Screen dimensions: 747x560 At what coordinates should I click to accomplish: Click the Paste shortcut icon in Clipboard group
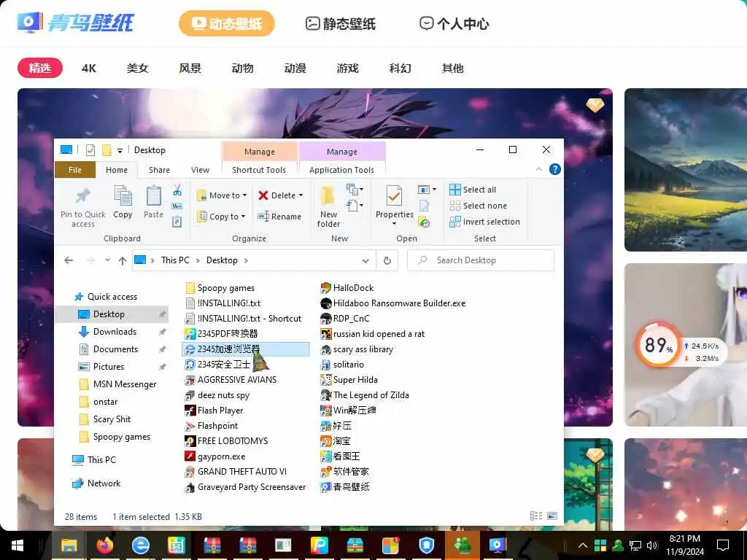tap(177, 222)
